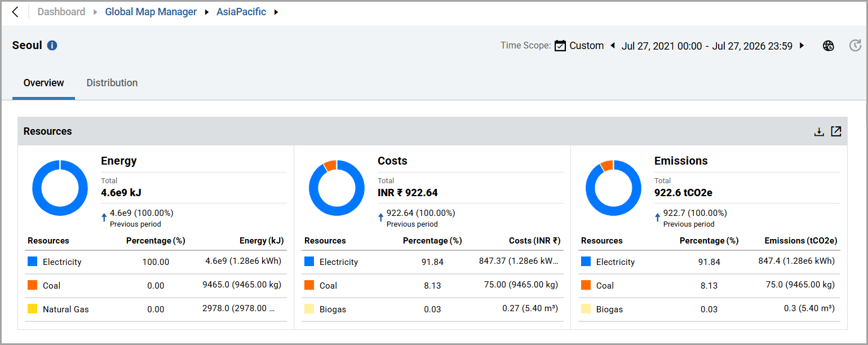The height and width of the screenshot is (345, 868).
Task: Click the refresh icon at top right
Action: point(855,46)
